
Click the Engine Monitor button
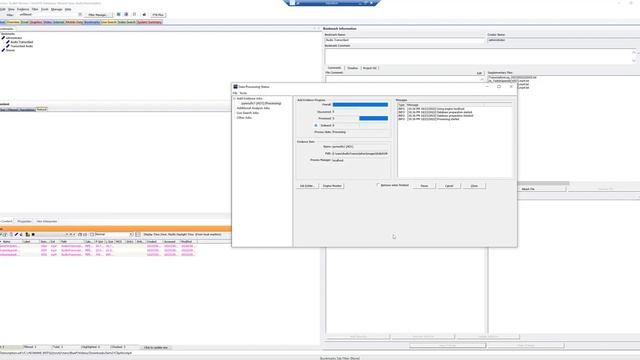(x=332, y=186)
